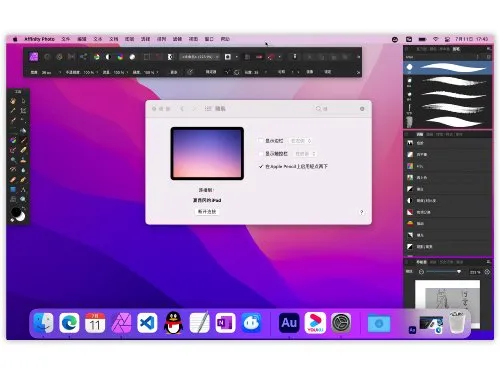The image size is (500, 375).
Task: Open the flow 100% dropdown in context toolbar
Action: point(128,72)
